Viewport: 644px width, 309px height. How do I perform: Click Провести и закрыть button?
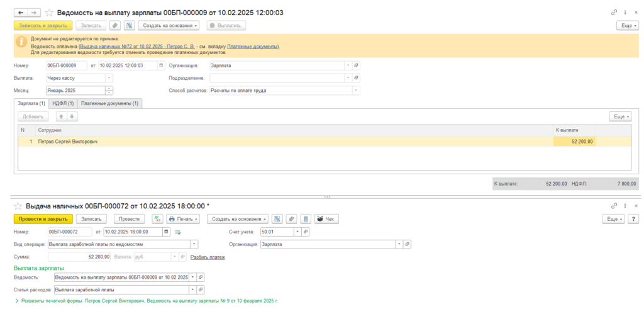(x=43, y=219)
